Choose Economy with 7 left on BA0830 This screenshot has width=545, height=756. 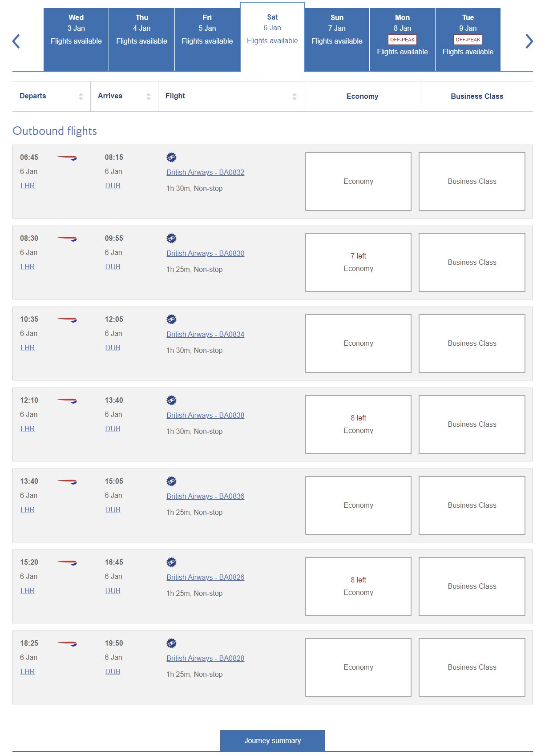click(x=358, y=263)
